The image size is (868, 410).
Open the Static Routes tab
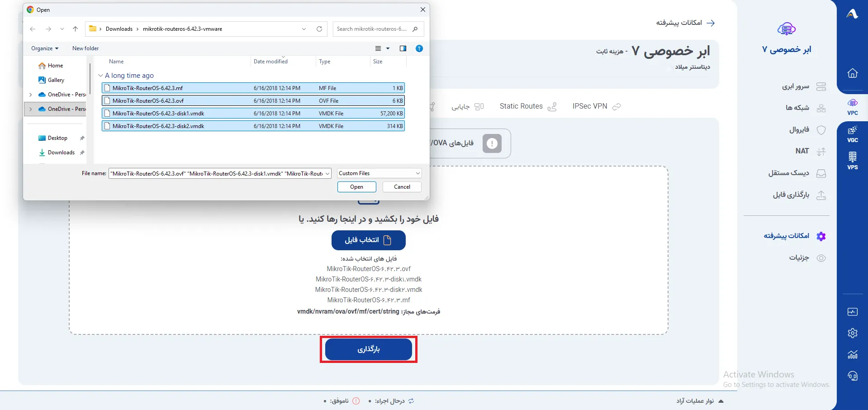[x=528, y=106]
